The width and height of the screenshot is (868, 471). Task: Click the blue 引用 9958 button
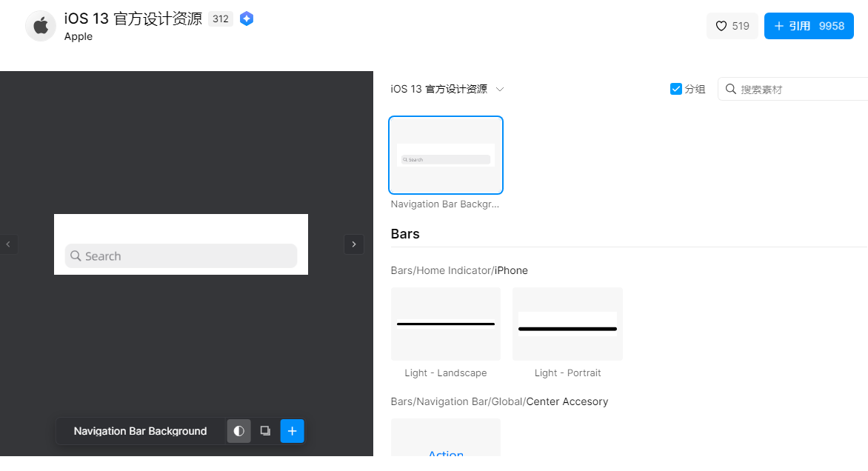coord(809,26)
